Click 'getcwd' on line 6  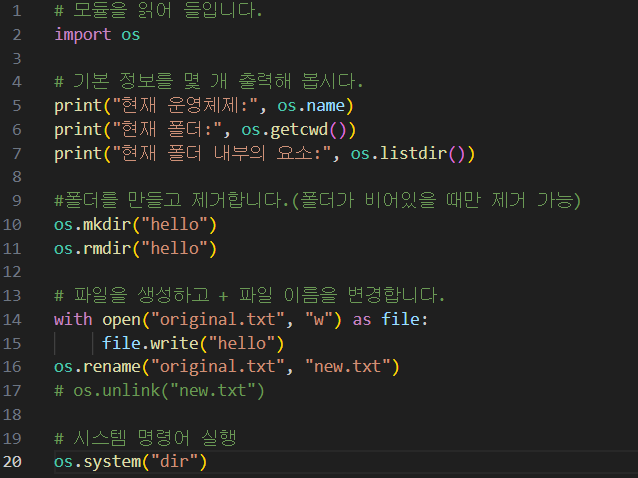coord(299,130)
